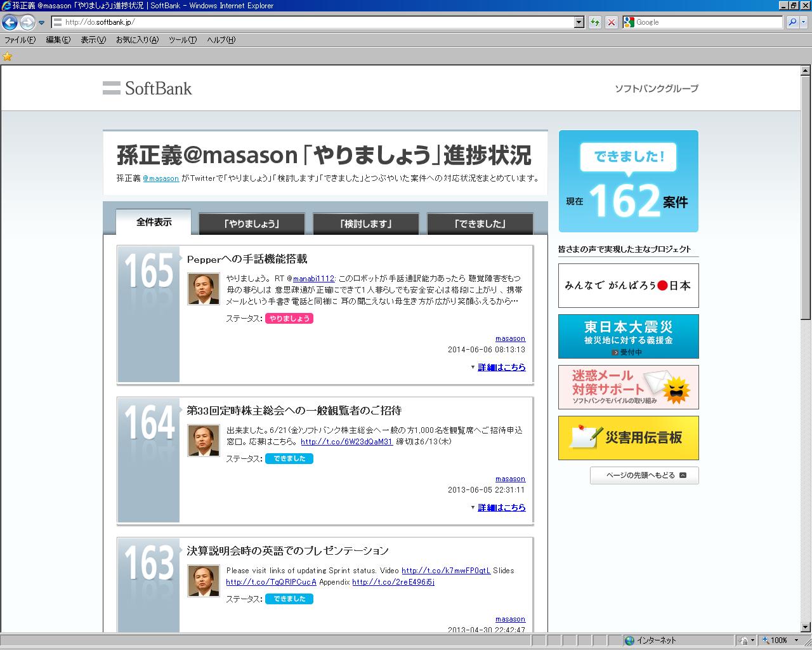Screen dimensions: 812x650
Task: Open link http://t.co/6W23dQaM31
Action: coord(346,442)
